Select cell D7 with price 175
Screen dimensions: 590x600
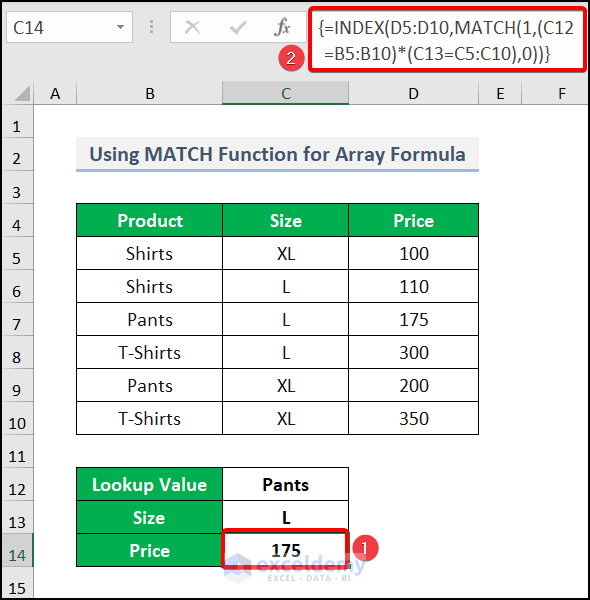point(414,320)
